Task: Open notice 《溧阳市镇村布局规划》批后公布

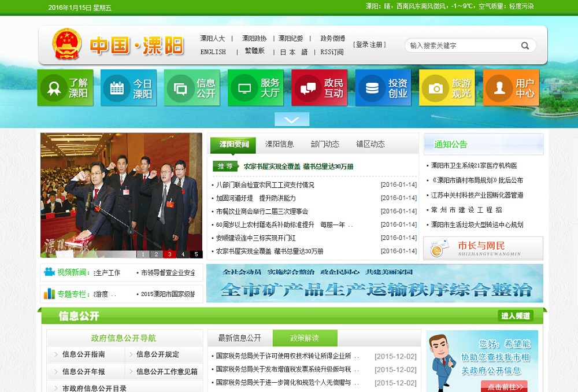Action: (x=477, y=180)
